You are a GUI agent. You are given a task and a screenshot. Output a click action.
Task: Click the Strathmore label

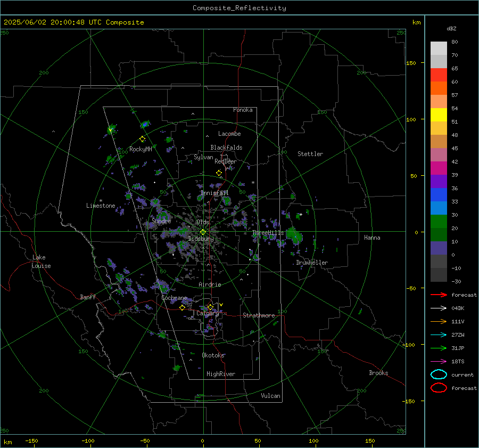click(x=259, y=315)
